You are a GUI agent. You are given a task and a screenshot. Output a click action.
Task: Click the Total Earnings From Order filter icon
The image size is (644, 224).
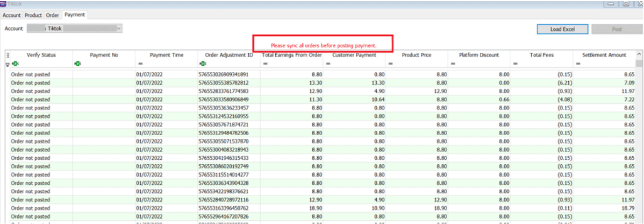click(265, 64)
